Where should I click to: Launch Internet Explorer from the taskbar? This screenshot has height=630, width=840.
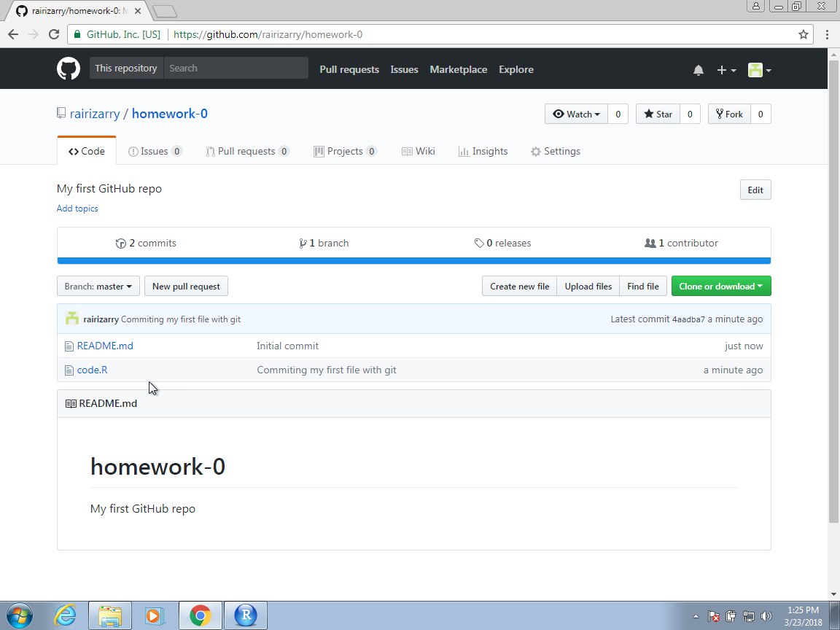tap(65, 615)
